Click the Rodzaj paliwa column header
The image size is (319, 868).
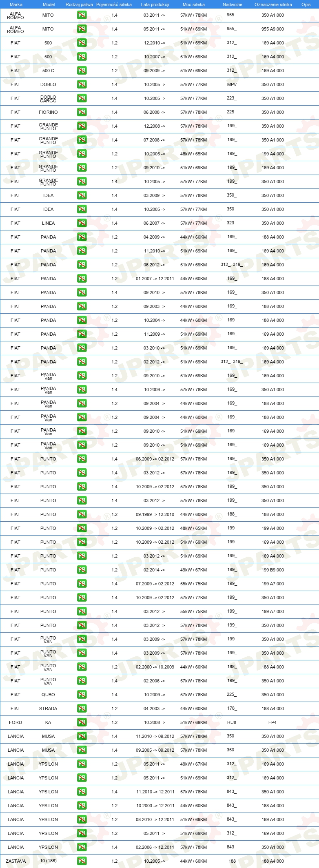[79, 4]
